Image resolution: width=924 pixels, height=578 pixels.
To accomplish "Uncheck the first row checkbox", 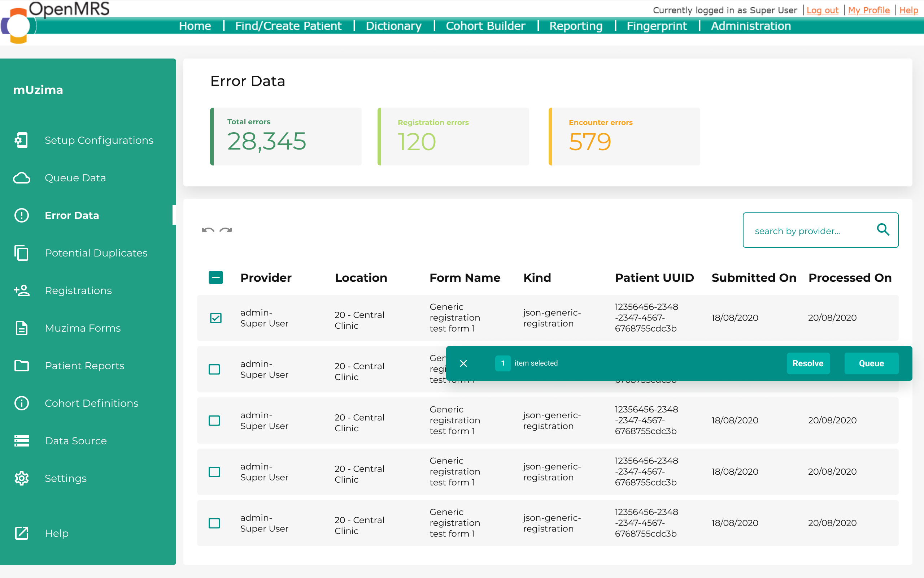I will pyautogui.click(x=216, y=318).
